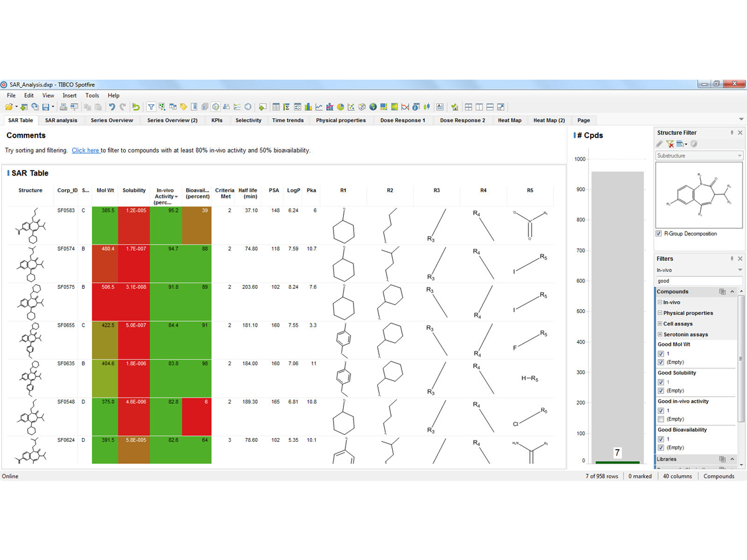The image size is (747, 560).
Task: Insert a new pie chart visualization
Action: click(341, 107)
